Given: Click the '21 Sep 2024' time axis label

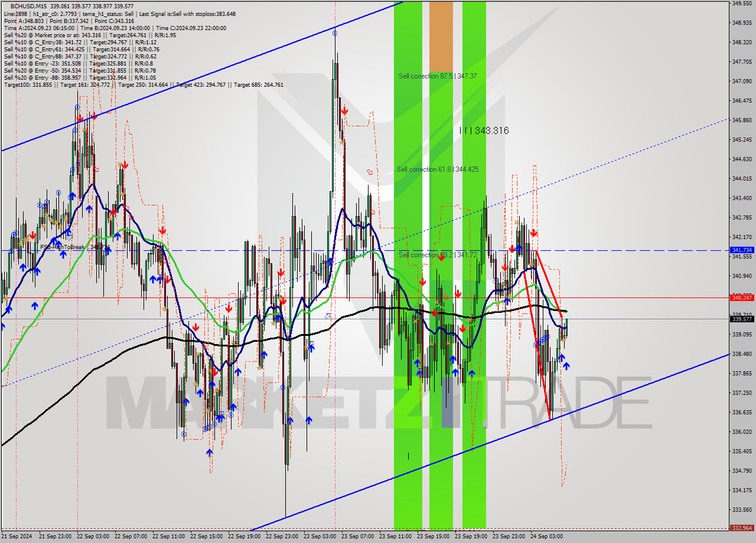Looking at the screenshot, I should (x=17, y=537).
